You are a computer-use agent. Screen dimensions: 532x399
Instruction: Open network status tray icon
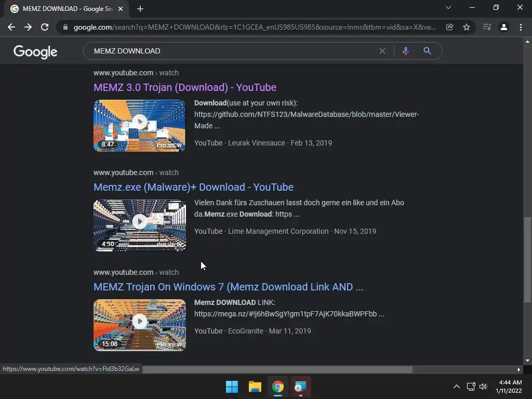pyautogui.click(x=471, y=387)
